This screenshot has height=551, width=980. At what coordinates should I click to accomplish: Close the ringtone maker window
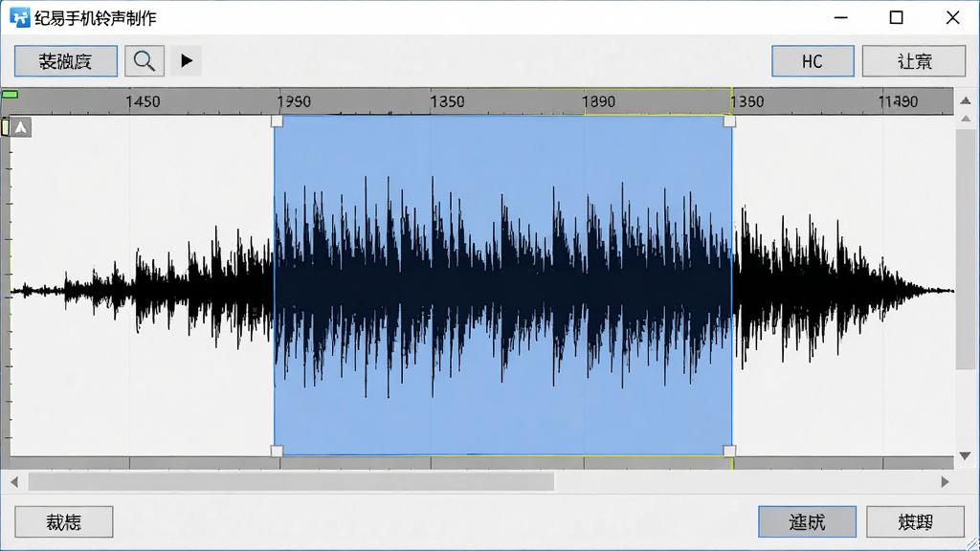tap(952, 17)
